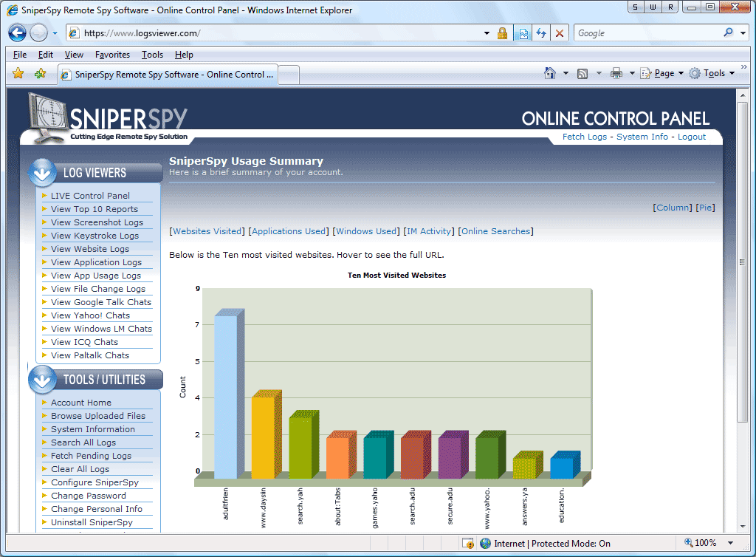Select the IM Activity chart link
This screenshot has width=756, height=557.
point(429,231)
